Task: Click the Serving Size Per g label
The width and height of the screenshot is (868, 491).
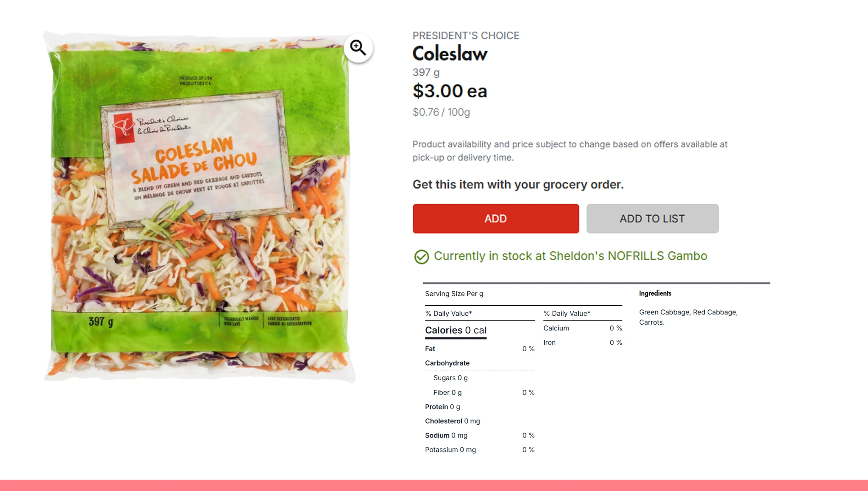Action: pos(454,294)
